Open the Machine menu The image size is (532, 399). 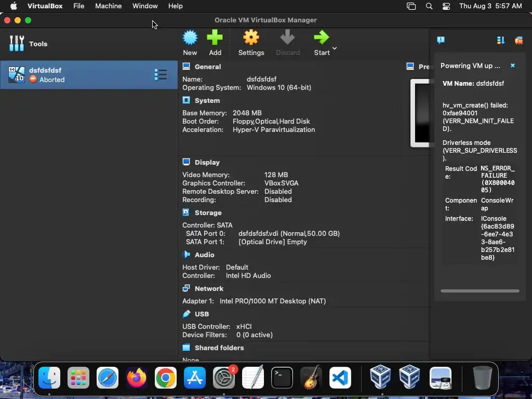coord(108,6)
